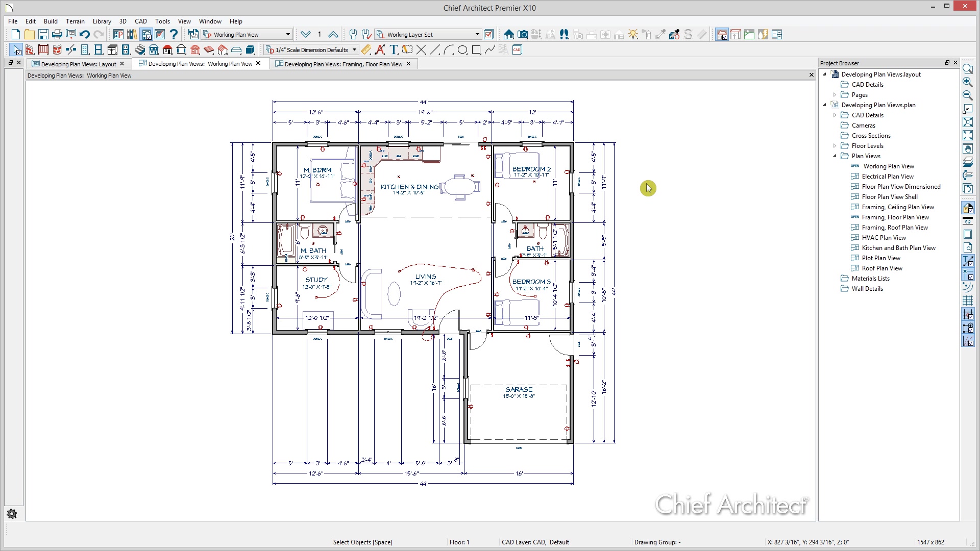The width and height of the screenshot is (980, 551).
Task: Expand the Floor Levels folder
Action: tap(835, 146)
